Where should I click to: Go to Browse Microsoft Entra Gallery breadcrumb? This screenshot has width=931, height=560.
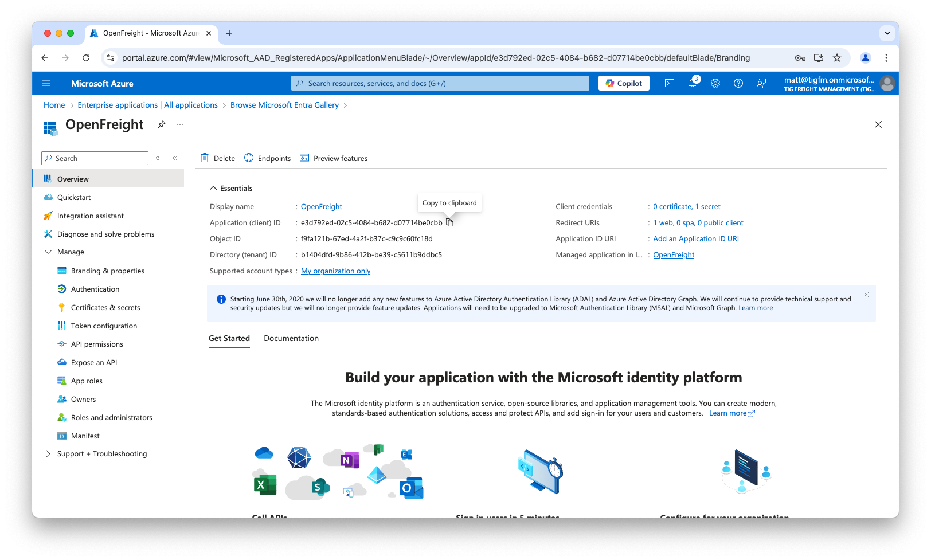tap(284, 105)
